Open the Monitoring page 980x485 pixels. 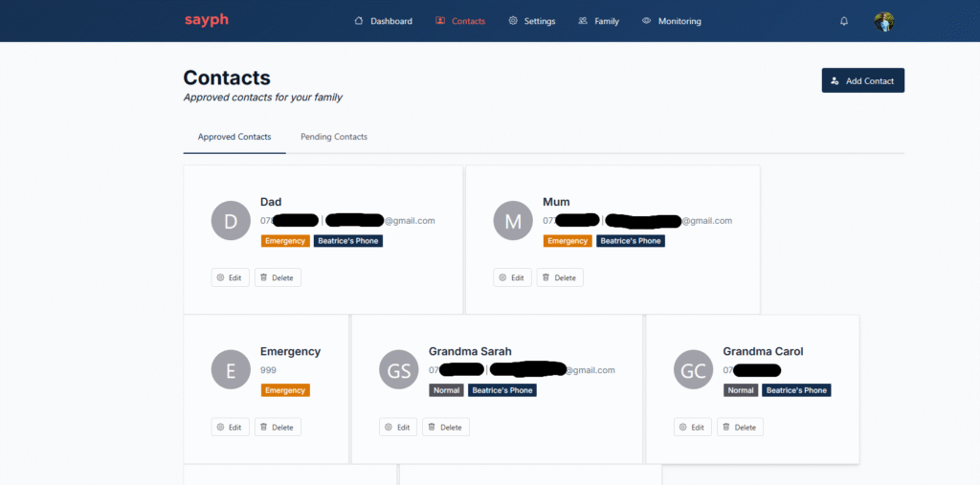point(671,21)
